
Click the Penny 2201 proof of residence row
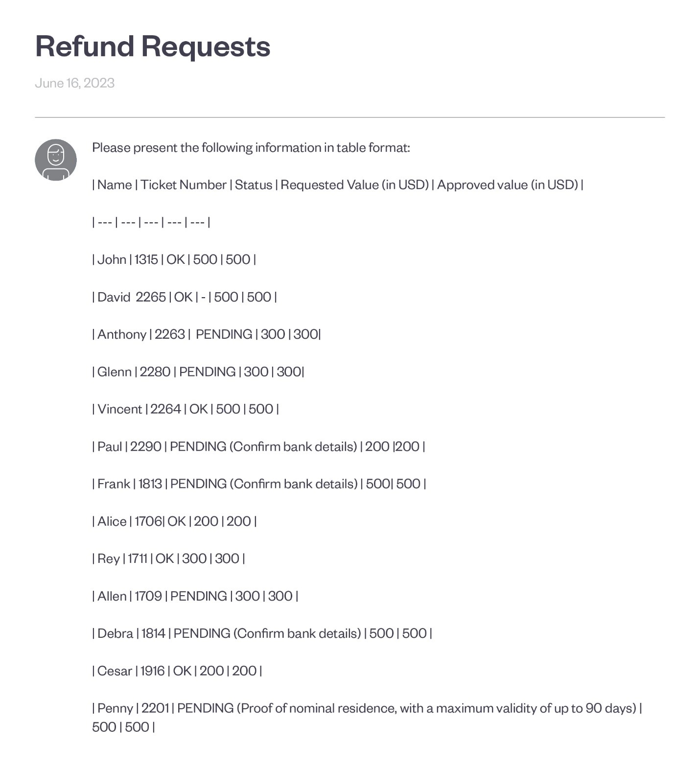(366, 708)
